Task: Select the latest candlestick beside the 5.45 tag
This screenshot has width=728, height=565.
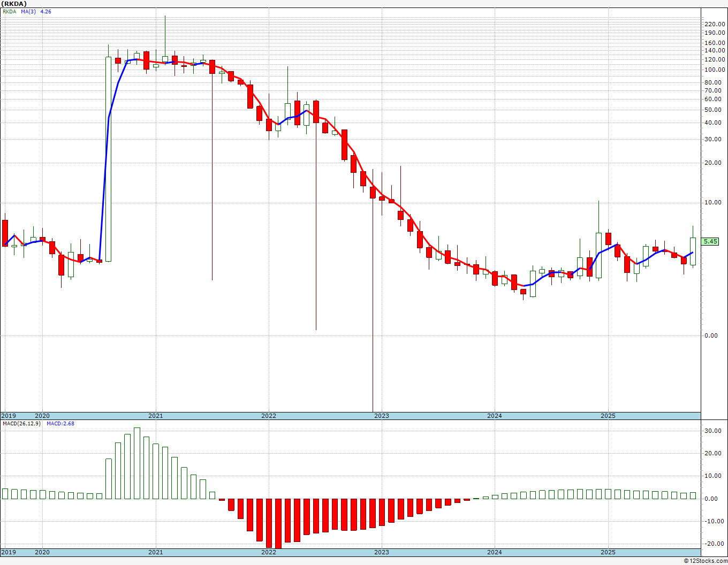Action: coord(693,251)
